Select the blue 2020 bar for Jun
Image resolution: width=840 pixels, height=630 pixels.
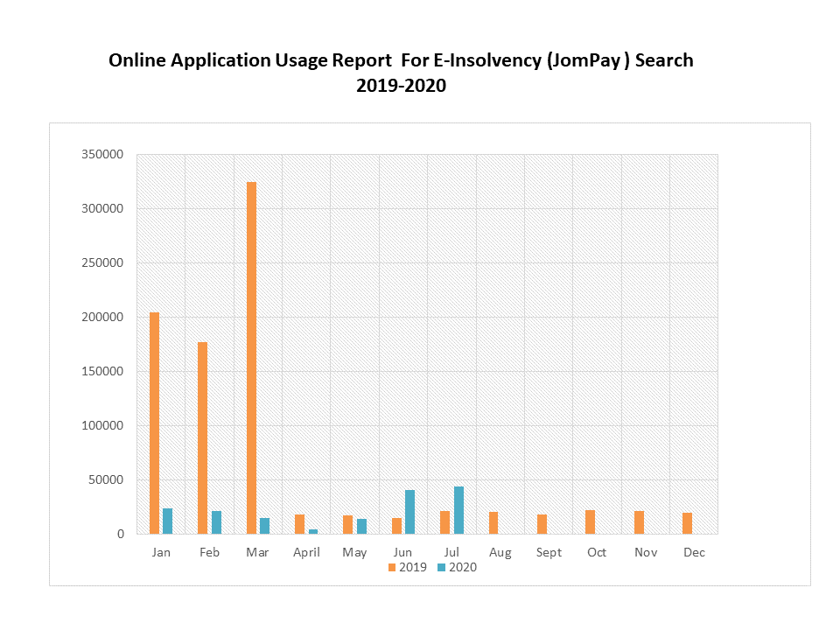409,512
